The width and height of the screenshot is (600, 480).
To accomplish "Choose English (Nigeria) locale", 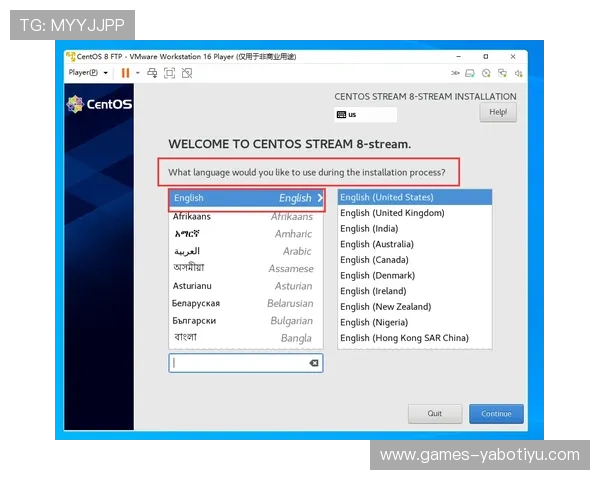I will (415, 323).
